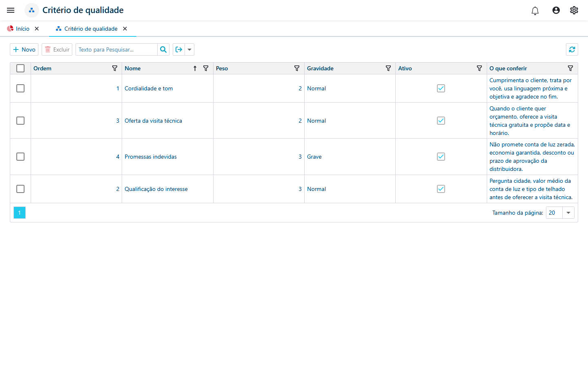Open Promessas indevidas record
The height and width of the screenshot is (368, 588).
[151, 157]
